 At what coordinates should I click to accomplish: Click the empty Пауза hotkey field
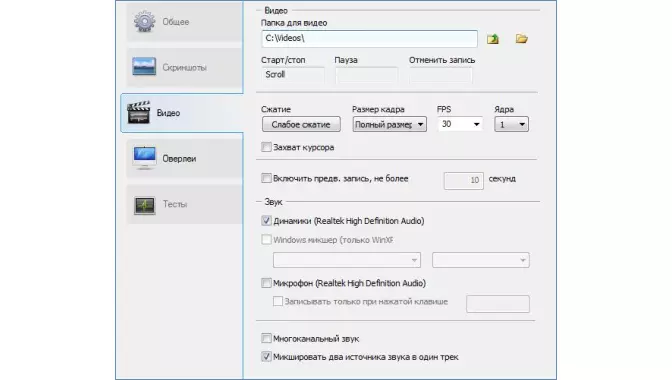tap(366, 75)
